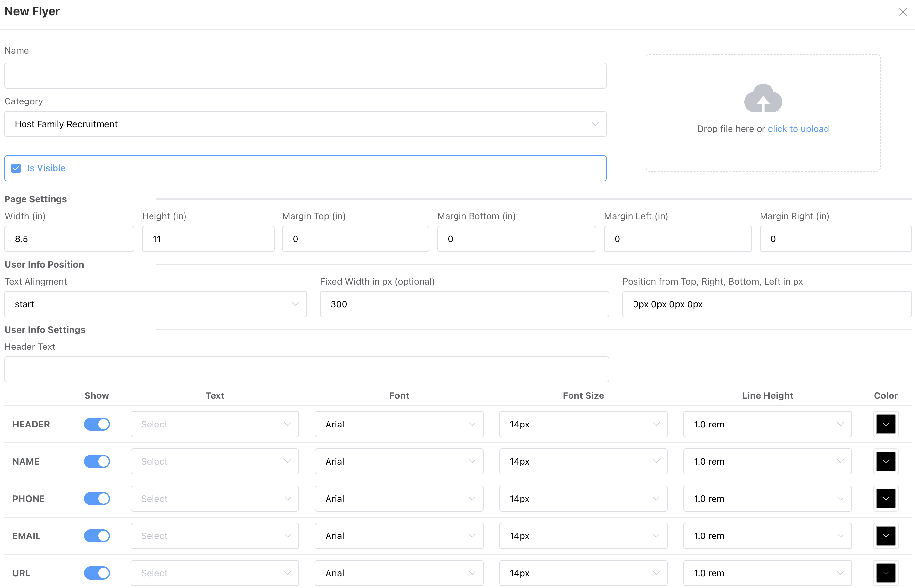
Task: Click the Margin Bottom field
Action: click(x=517, y=239)
